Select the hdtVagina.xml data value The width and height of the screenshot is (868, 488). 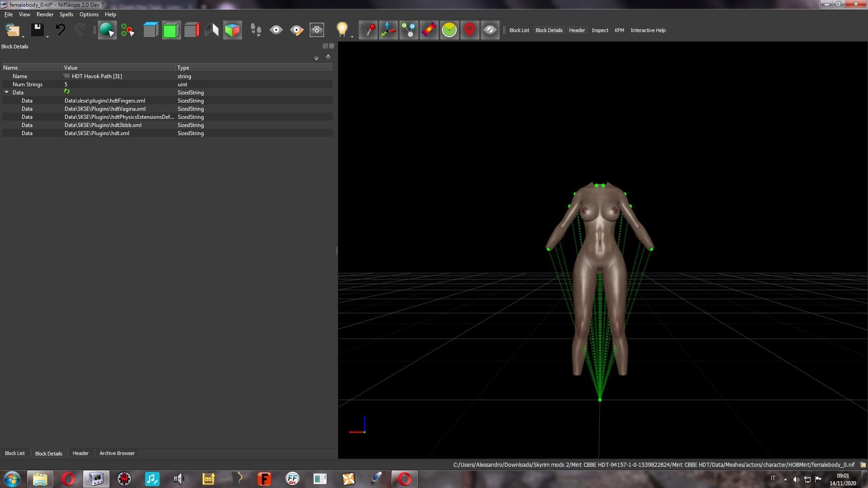pyautogui.click(x=105, y=109)
